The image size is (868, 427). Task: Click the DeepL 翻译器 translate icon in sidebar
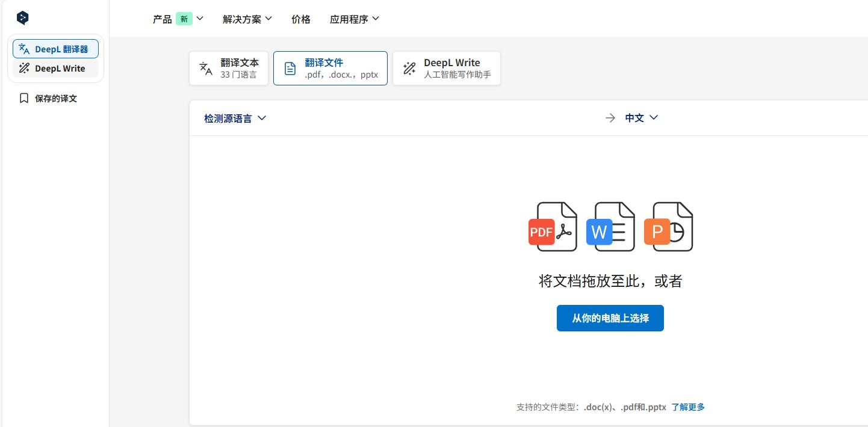coord(24,49)
